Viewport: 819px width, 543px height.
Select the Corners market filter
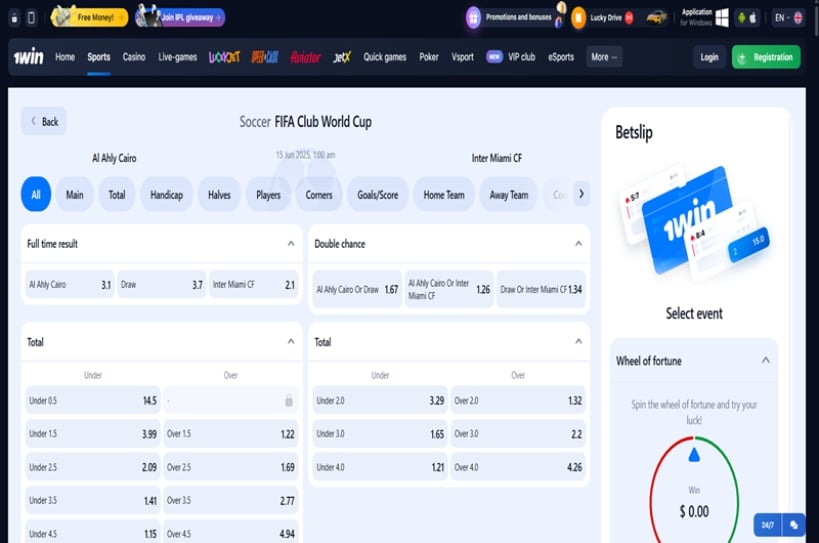319,195
